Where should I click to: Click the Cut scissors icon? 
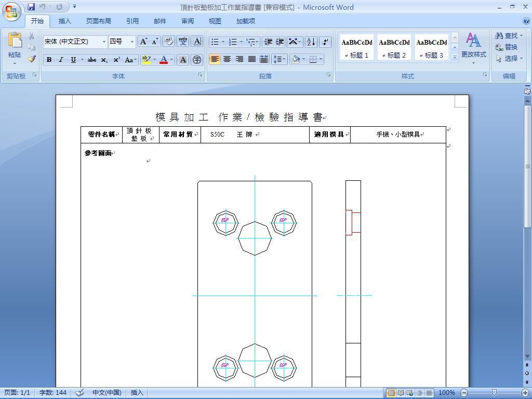point(31,36)
